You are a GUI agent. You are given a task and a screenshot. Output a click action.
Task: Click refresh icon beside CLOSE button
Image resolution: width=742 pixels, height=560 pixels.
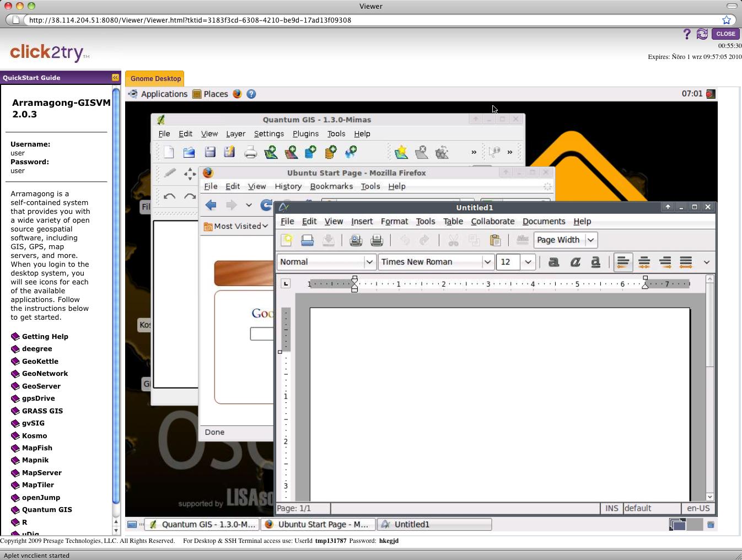(x=702, y=34)
